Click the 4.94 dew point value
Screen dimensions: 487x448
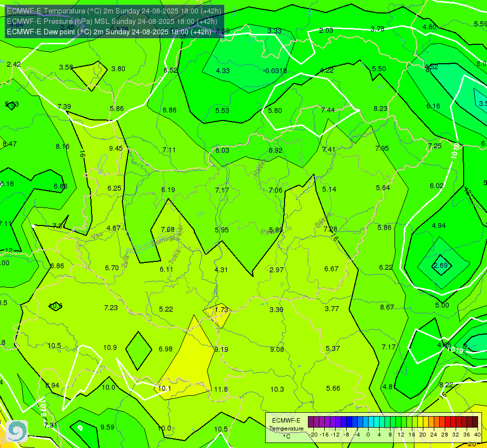click(x=439, y=225)
